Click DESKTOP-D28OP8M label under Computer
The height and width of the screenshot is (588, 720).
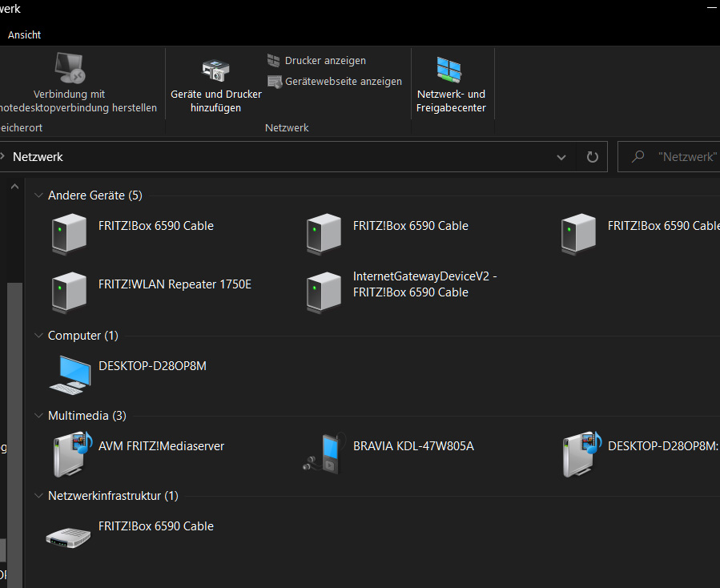point(152,366)
